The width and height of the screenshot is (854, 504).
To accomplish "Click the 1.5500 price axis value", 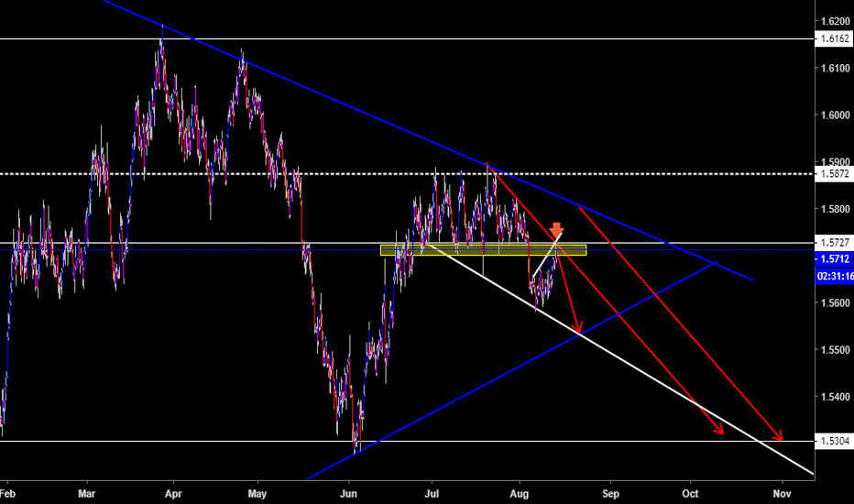I will [x=835, y=349].
